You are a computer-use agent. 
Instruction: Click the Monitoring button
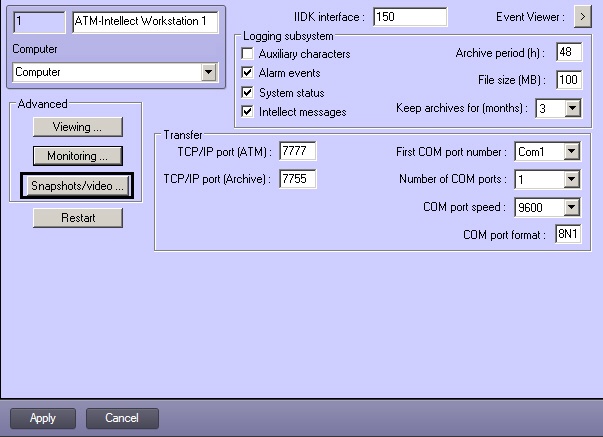tap(78, 156)
